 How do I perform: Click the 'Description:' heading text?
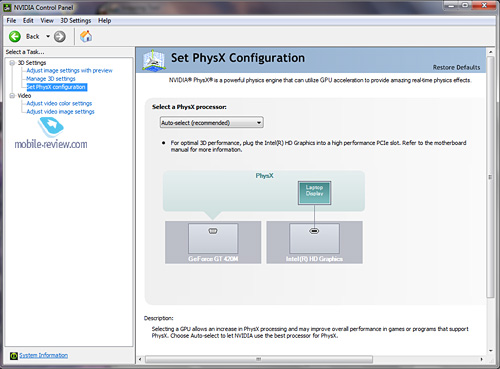tap(158, 318)
